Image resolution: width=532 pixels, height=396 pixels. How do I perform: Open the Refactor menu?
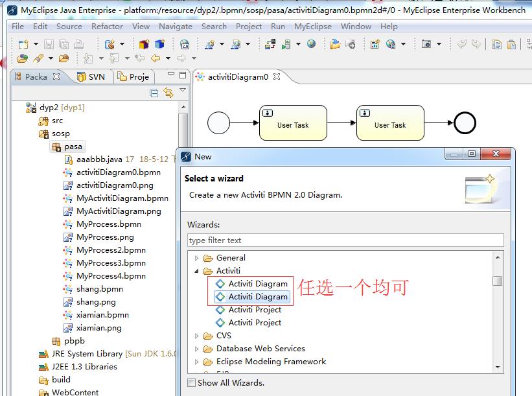coord(107,26)
